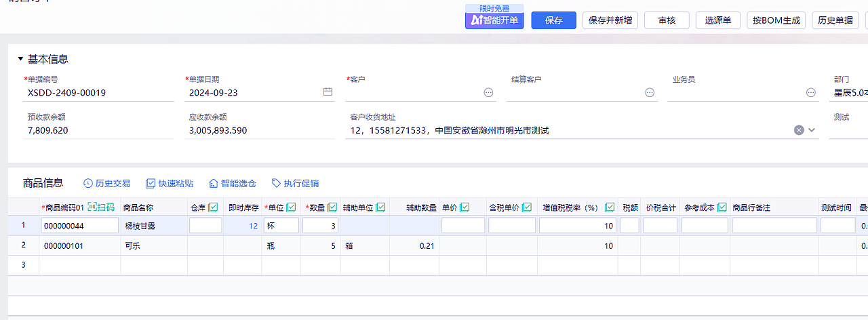The image size is (868, 320).
Task: Toggle the 参考成本 column checkbox
Action: [722, 207]
